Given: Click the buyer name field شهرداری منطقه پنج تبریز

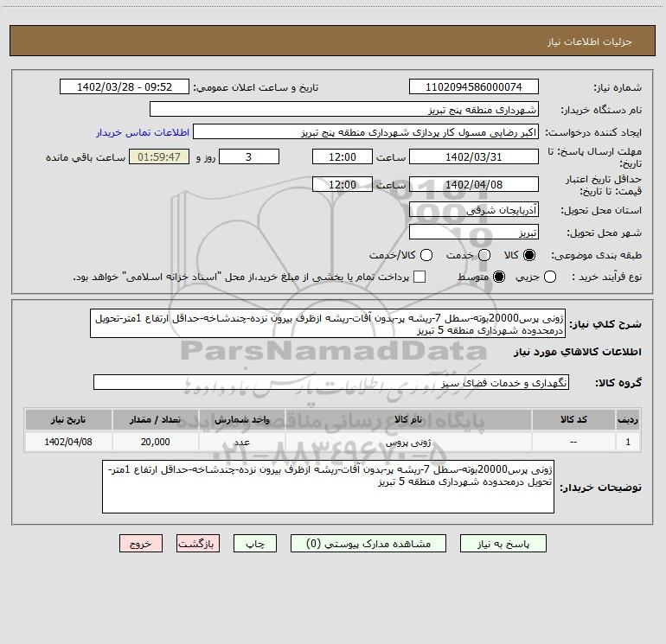Looking at the screenshot, I should [x=344, y=110].
